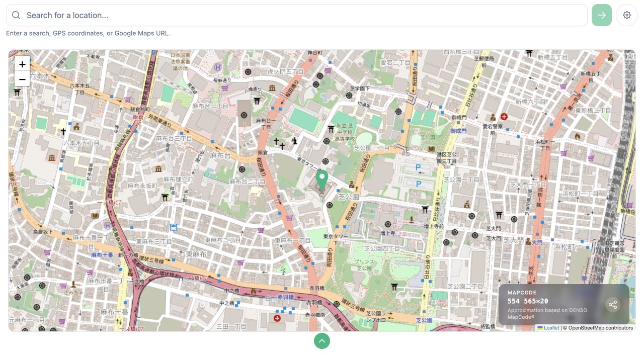Click the 芝大門一丁目 map label

[x=528, y=185]
